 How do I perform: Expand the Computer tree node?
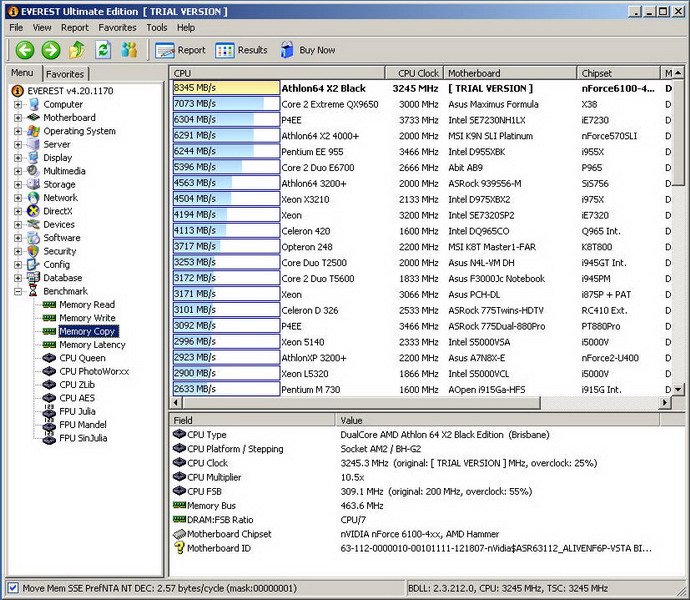18,104
